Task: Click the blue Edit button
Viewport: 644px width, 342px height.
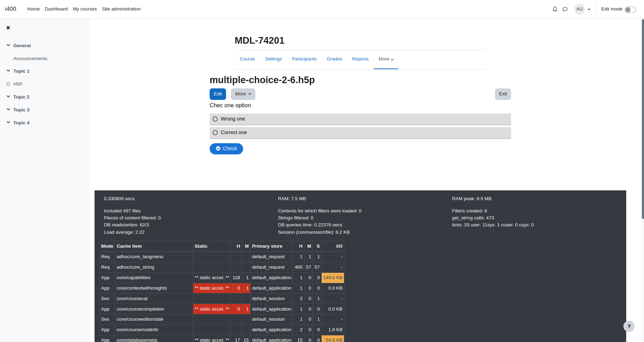Action: 218,94
